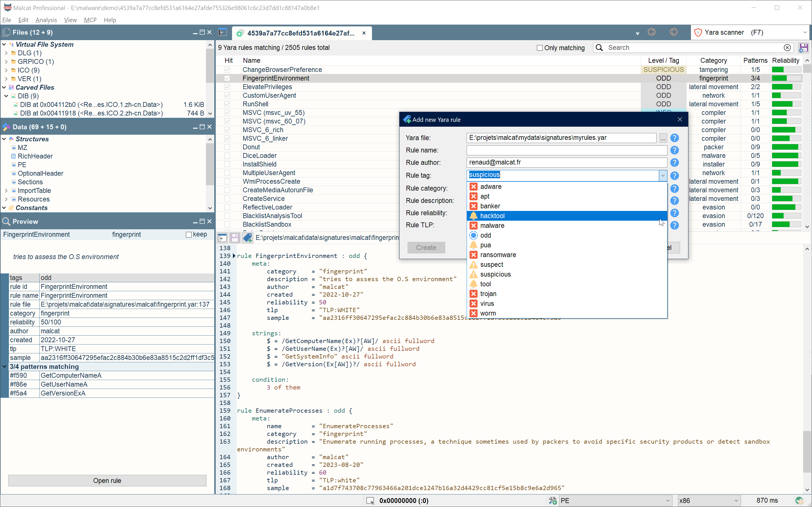
Task: Clear the Yara rule search field
Action: click(787, 48)
